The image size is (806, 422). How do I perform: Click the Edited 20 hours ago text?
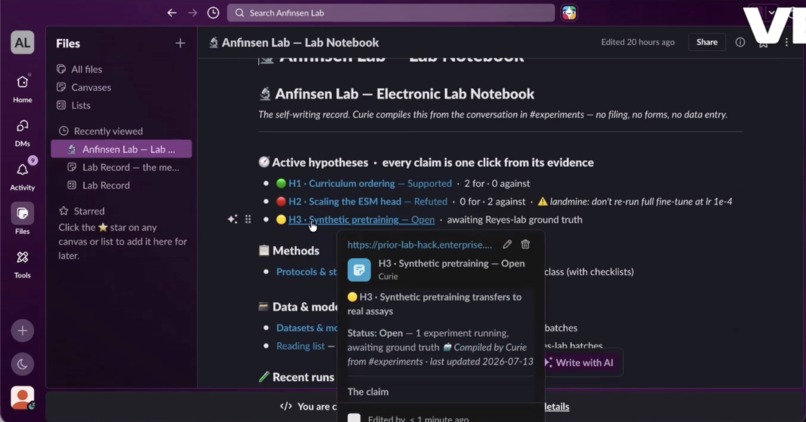tap(637, 42)
